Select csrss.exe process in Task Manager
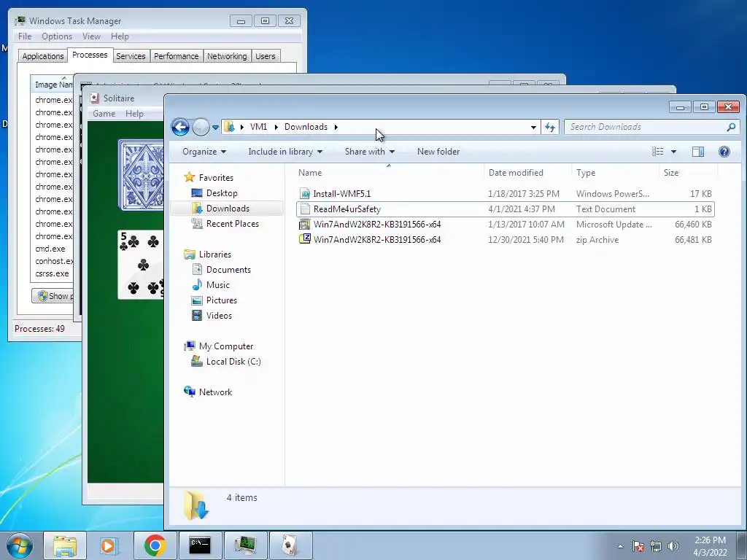This screenshot has height=560, width=747. (52, 273)
